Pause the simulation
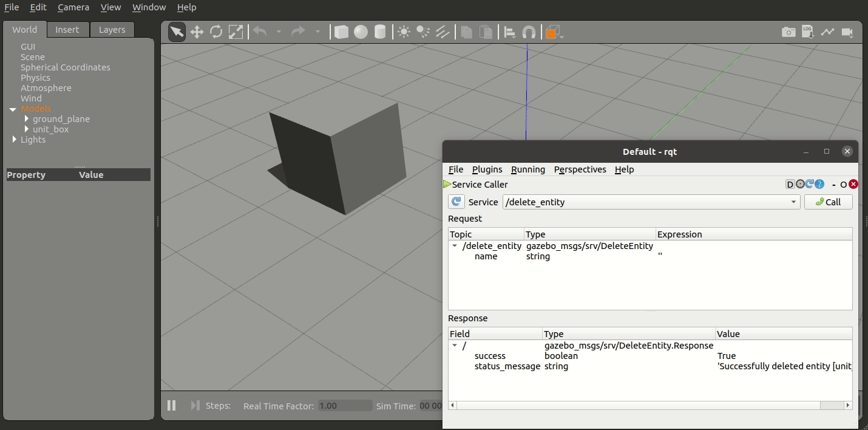 coord(171,405)
